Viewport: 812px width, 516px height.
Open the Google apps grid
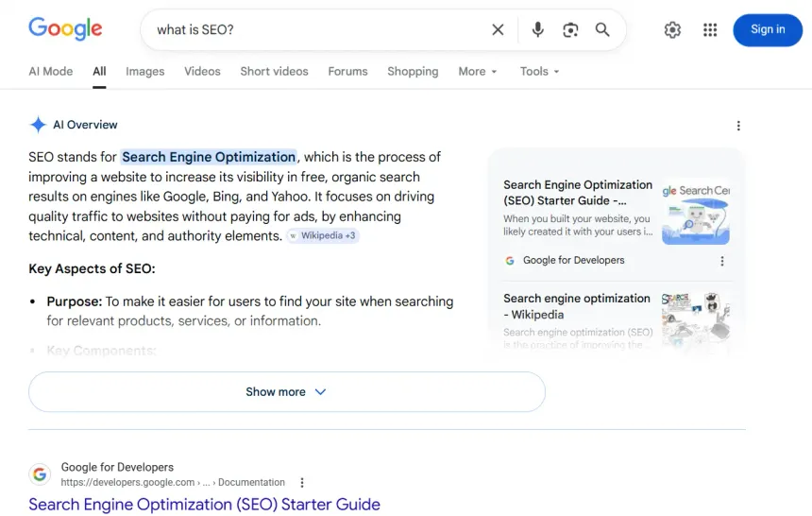710,30
